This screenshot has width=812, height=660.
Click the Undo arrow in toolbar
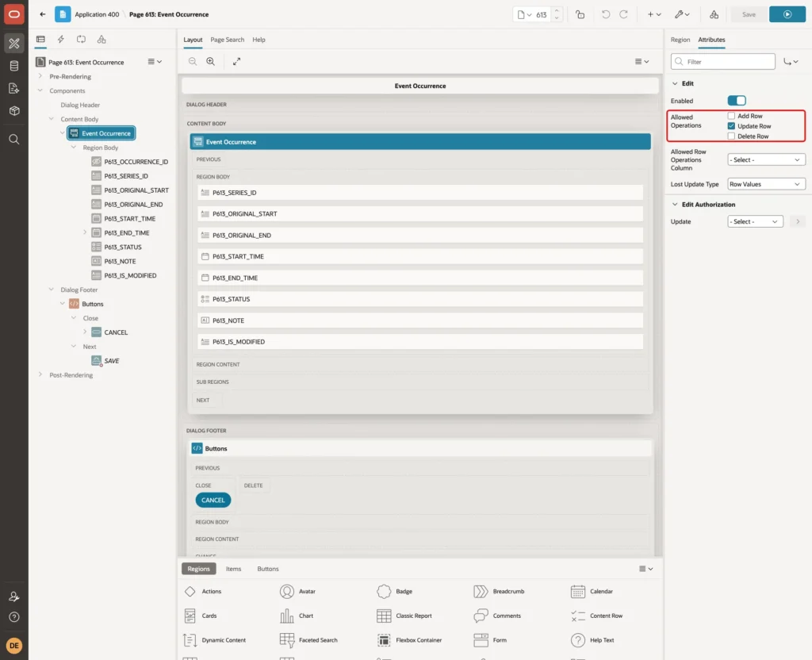[x=605, y=14]
